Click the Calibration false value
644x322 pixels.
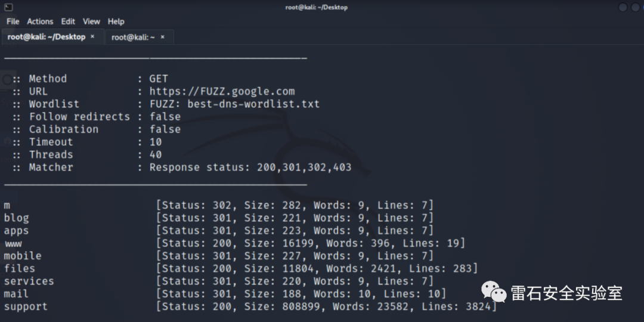pos(165,129)
